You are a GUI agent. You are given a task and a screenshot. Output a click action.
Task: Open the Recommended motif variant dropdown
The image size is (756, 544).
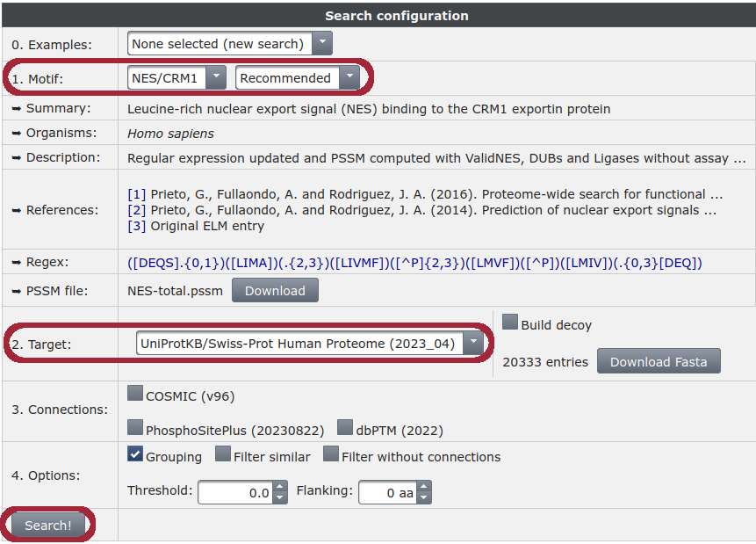coord(349,77)
